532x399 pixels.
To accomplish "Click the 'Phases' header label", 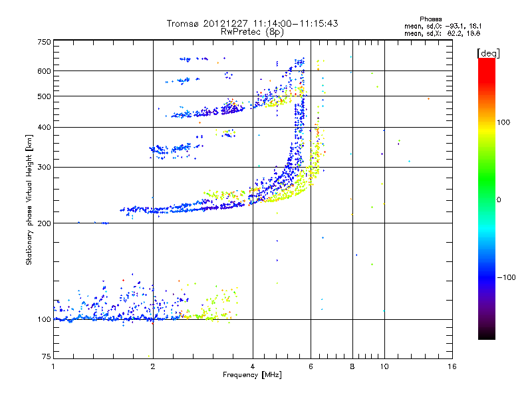I will tap(430, 19).
